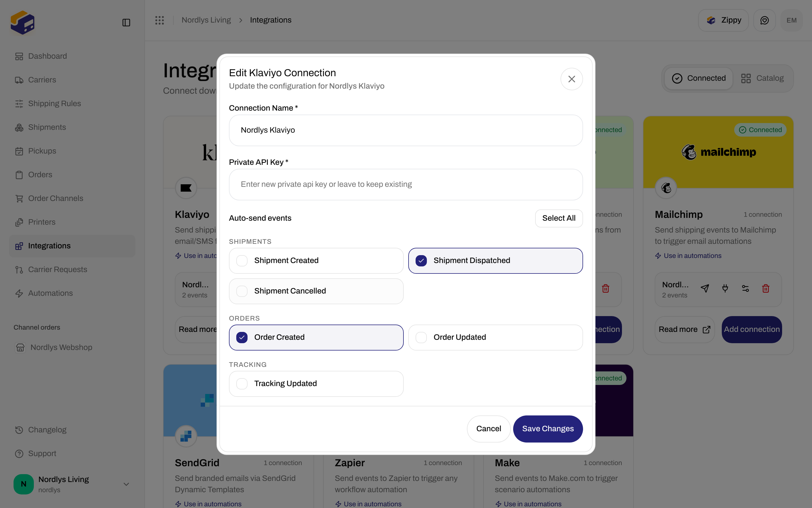The height and width of the screenshot is (508, 812).
Task: Click the Pickups calendar icon
Action: pyautogui.click(x=19, y=151)
